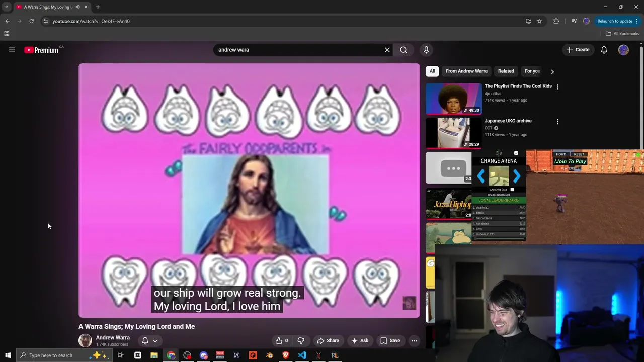Open options for Japanese UKG archive
The height and width of the screenshot is (362, 644).
(x=557, y=122)
